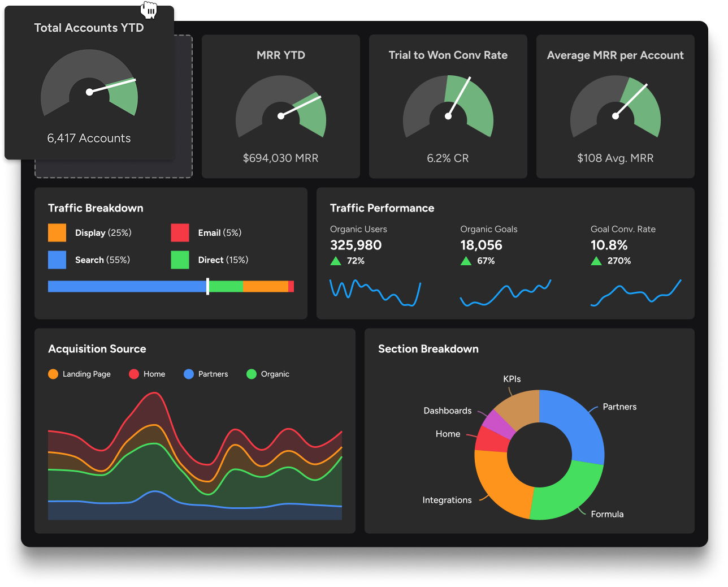The height and width of the screenshot is (587, 728).
Task: Click the Trial to Won Conv Rate gauge
Action: pos(448,107)
